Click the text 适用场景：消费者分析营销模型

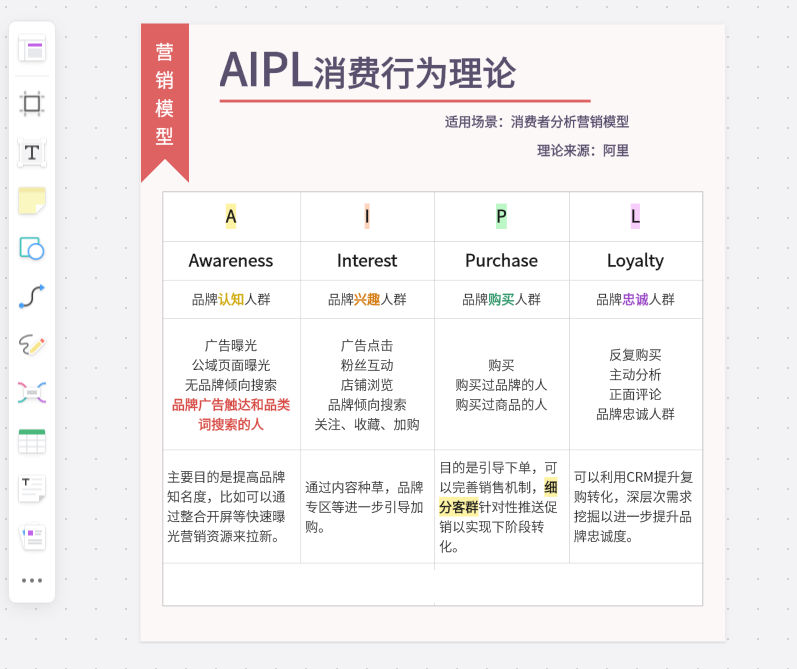[x=537, y=122]
